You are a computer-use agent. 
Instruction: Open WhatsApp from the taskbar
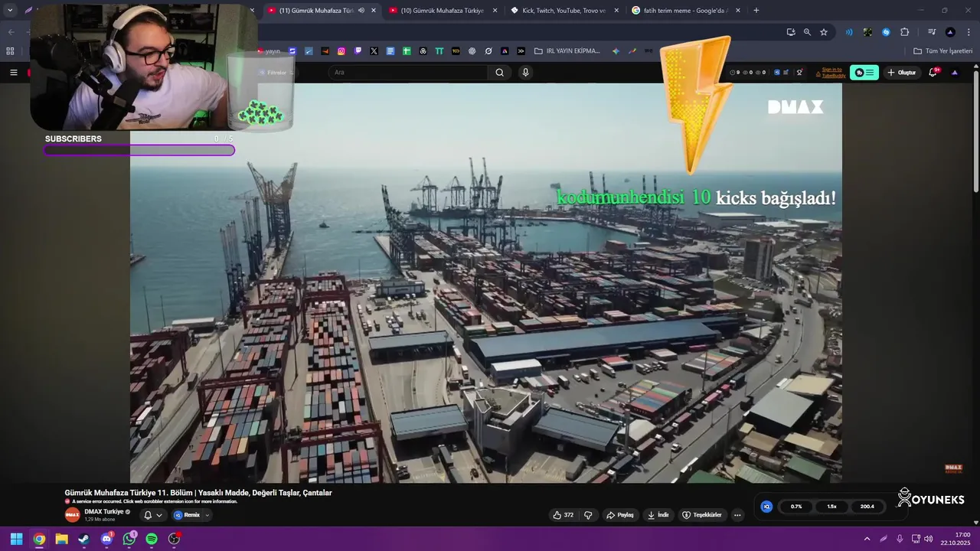pos(129,539)
